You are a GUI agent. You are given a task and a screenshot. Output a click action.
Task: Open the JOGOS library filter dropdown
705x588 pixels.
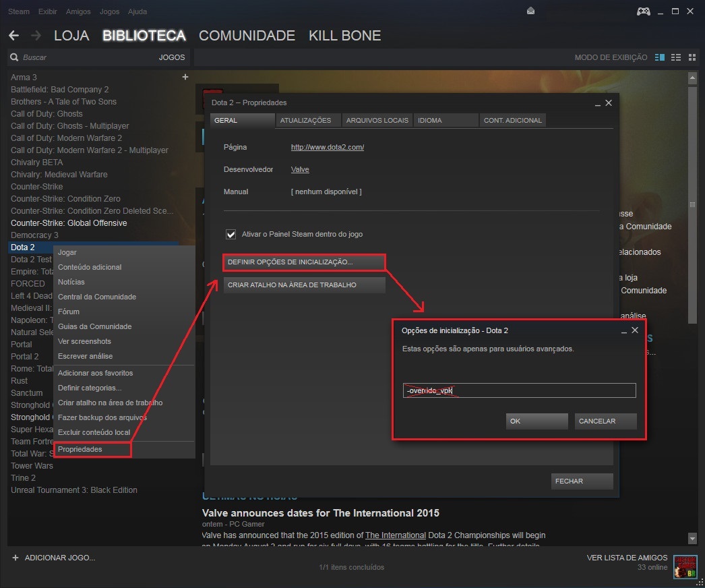coord(172,57)
